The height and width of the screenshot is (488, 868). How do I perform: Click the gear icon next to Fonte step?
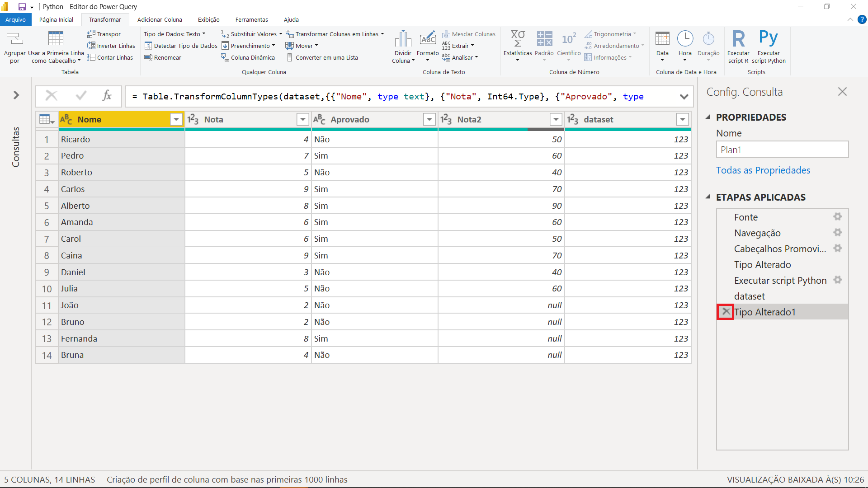tap(838, 217)
